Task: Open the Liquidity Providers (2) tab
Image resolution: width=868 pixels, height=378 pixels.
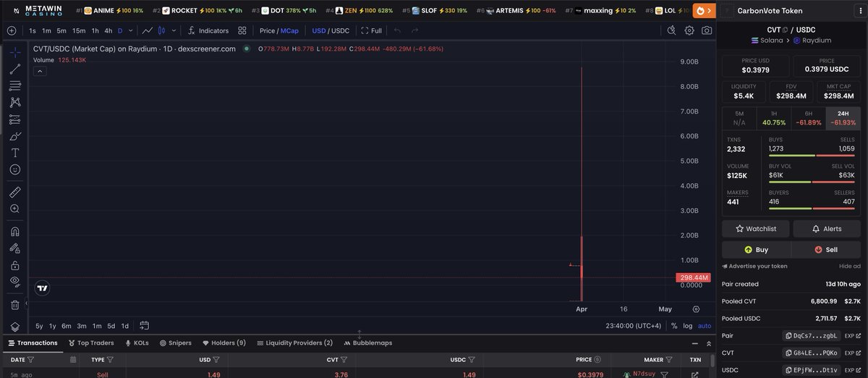Action: 294,343
